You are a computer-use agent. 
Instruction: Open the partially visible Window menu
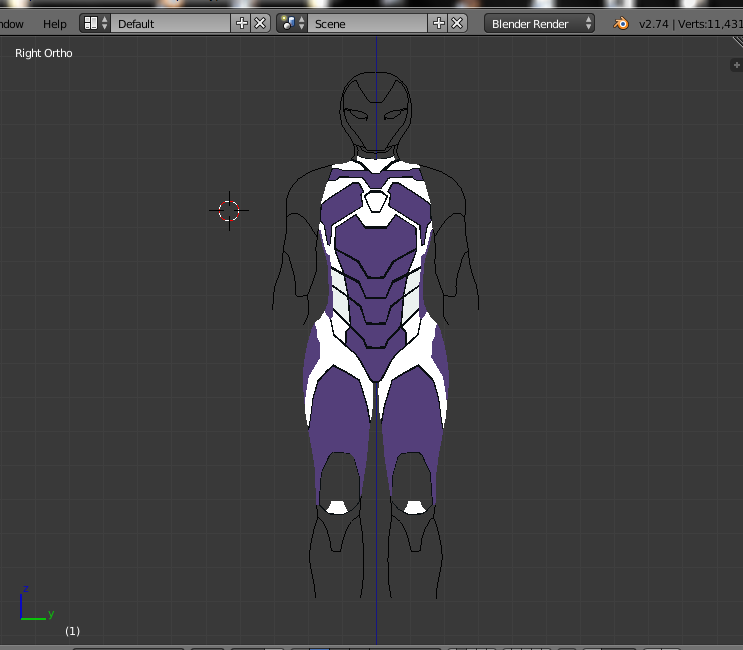pos(12,24)
